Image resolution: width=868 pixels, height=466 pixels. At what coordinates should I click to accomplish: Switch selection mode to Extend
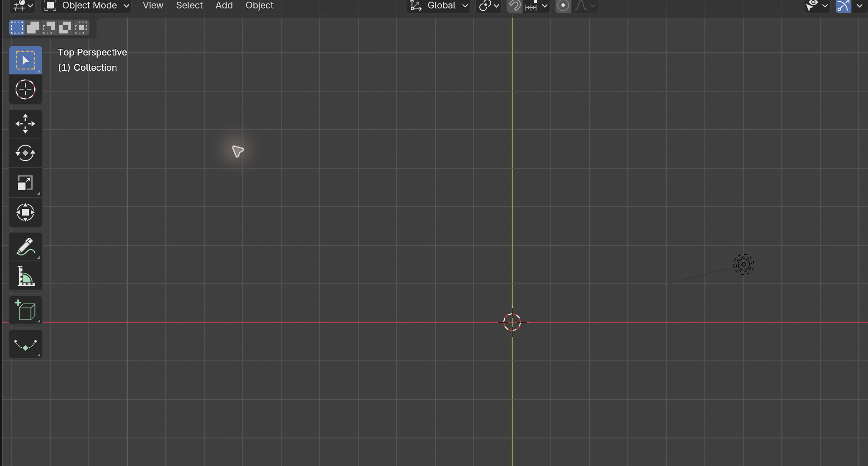[33, 28]
